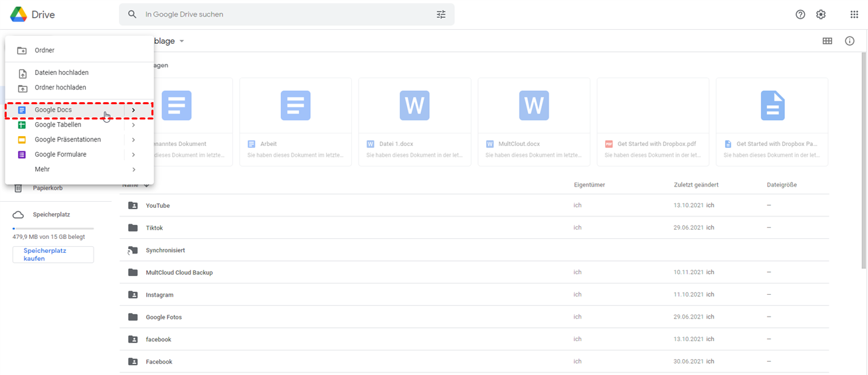Select the Synchronisiert row name
The width and height of the screenshot is (868, 375).
pos(165,250)
